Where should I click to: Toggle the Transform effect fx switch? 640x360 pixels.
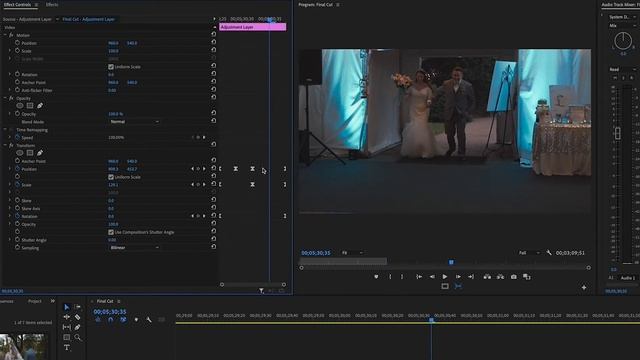[11, 145]
